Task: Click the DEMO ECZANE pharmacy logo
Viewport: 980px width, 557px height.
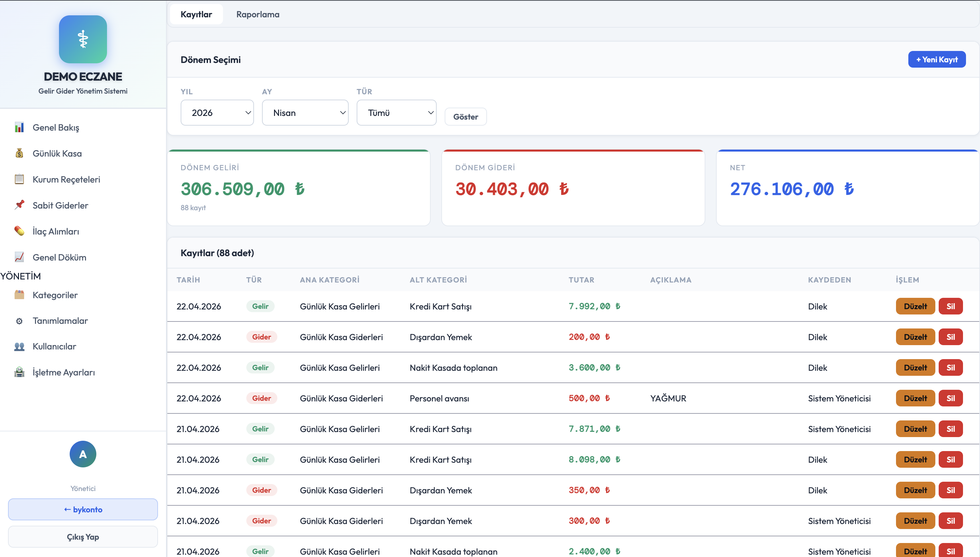Action: [83, 39]
